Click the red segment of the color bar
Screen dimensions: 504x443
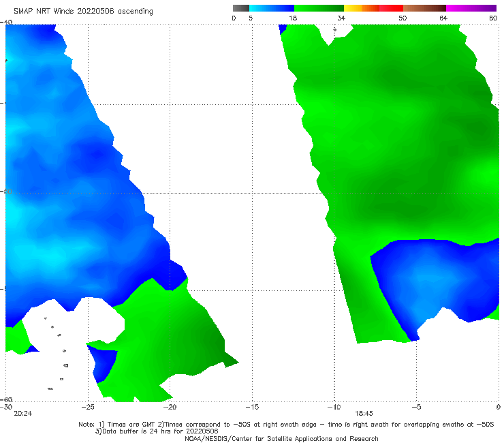391,8
